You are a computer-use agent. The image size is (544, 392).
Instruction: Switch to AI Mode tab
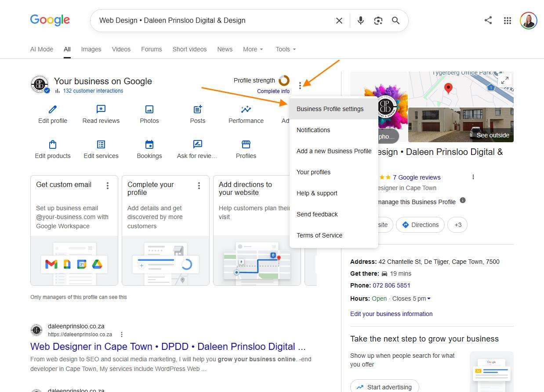click(x=42, y=49)
